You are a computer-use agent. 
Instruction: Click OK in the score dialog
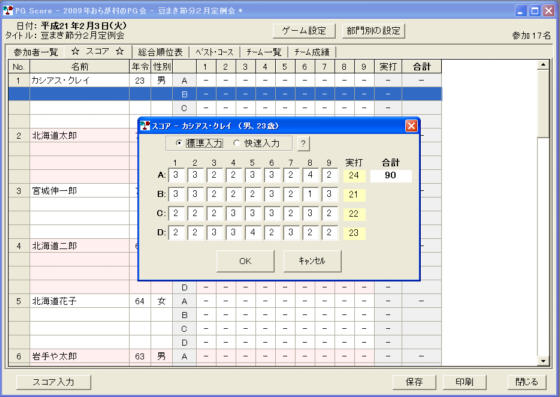[x=245, y=261]
